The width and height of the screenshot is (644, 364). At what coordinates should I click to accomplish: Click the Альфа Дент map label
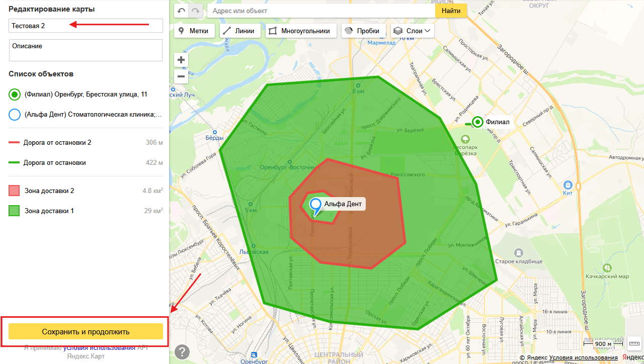(x=343, y=204)
